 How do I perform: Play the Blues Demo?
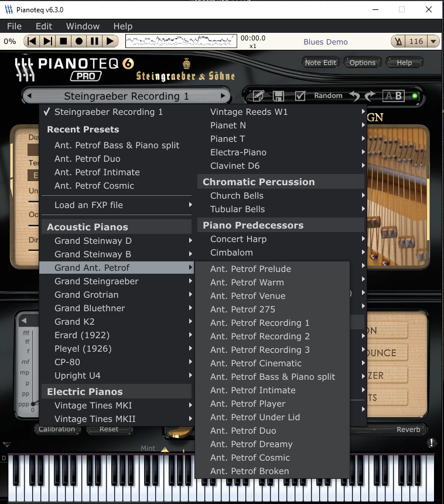tap(110, 41)
